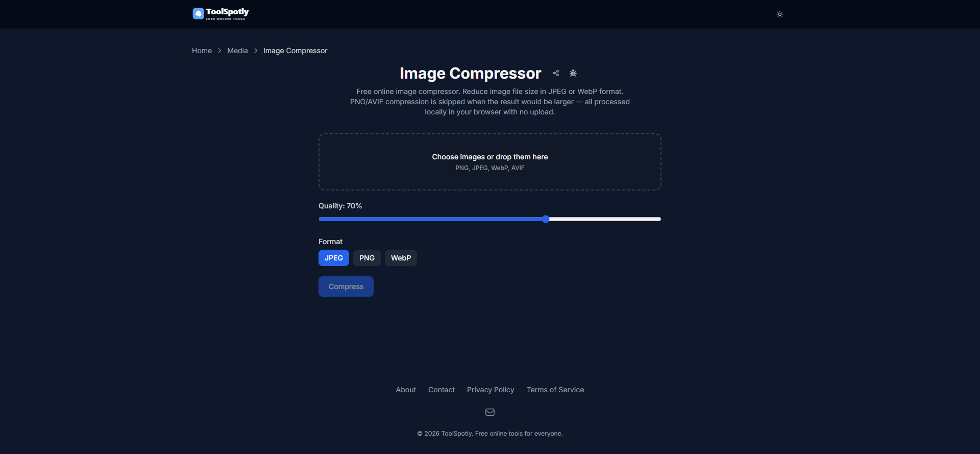The width and height of the screenshot is (980, 454).
Task: Toggle the light/dark theme sun icon
Action: [x=779, y=14]
